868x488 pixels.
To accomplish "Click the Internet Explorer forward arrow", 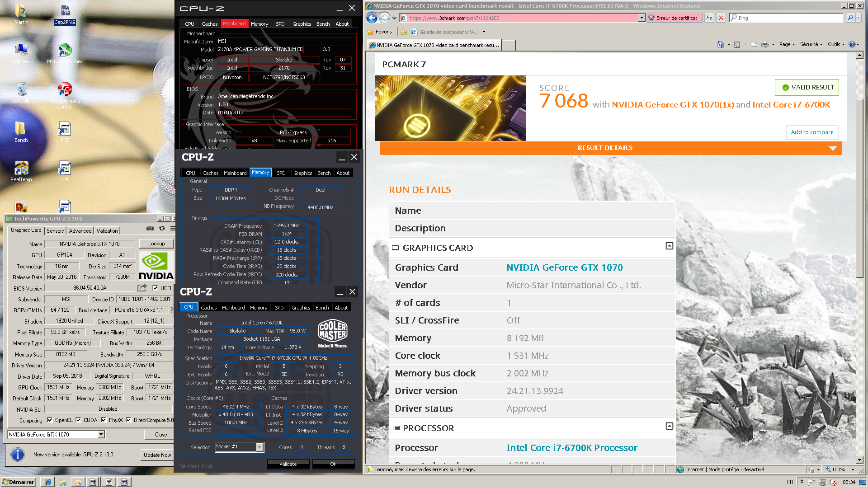I will click(384, 18).
